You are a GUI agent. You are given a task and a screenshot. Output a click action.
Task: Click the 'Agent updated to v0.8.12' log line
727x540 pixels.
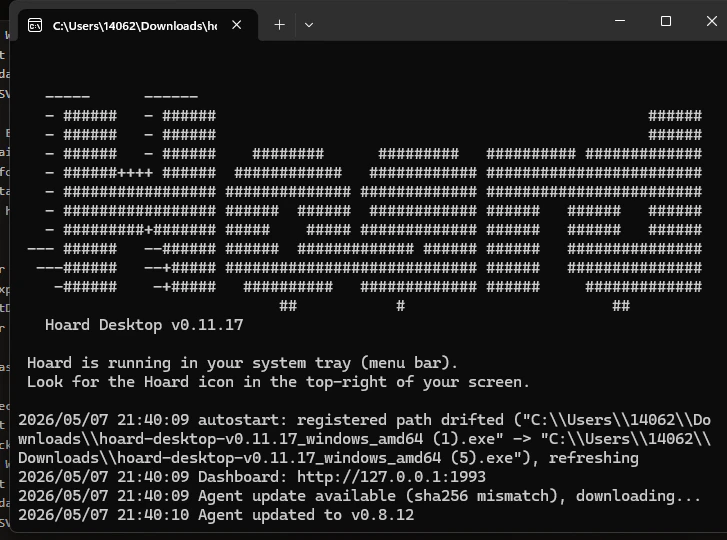click(216, 515)
